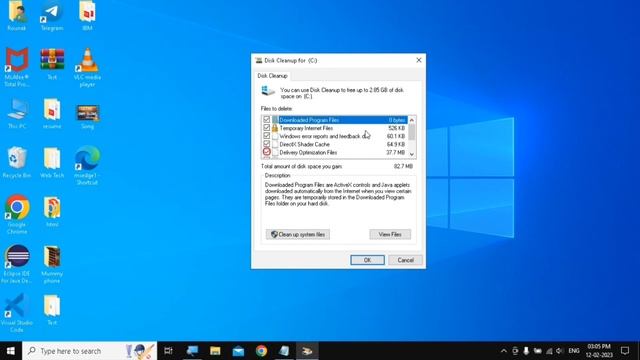The image size is (640, 360).
Task: Confirm cleanup with OK button
Action: 367,260
